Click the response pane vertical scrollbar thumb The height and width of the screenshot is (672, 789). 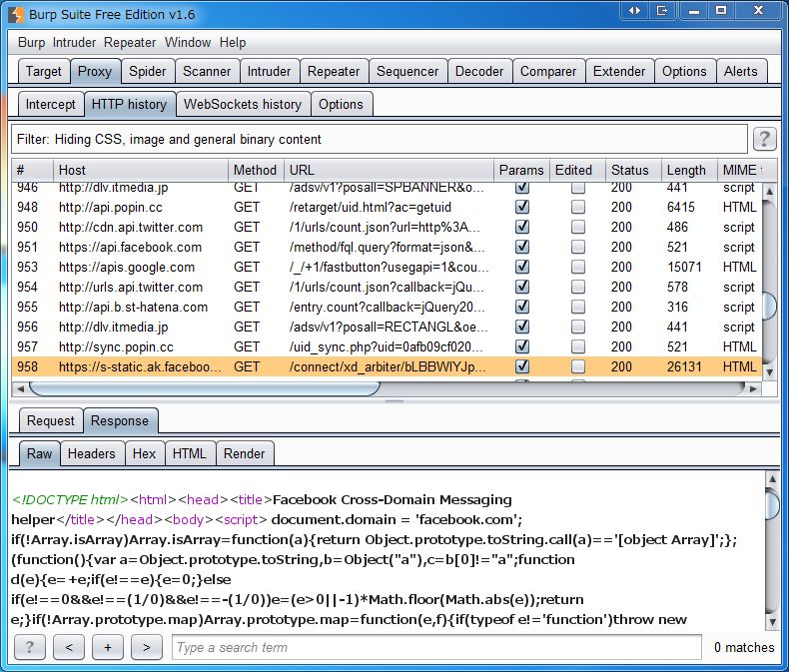click(772, 504)
